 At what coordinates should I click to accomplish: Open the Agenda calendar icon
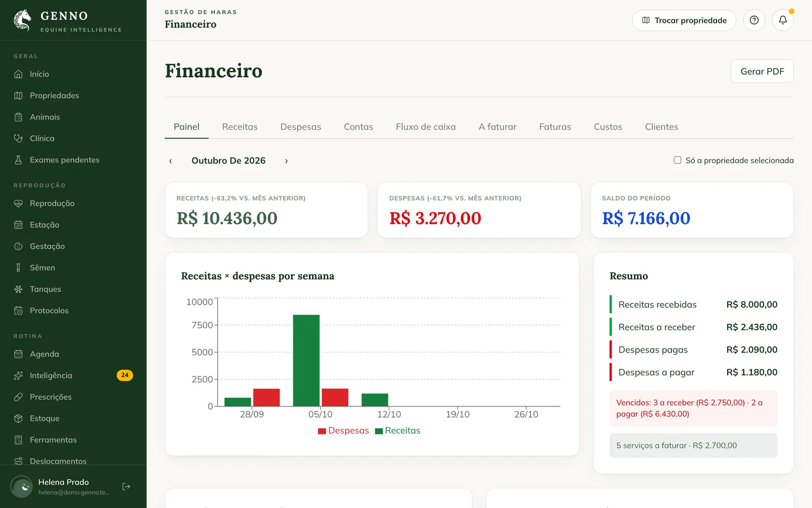tap(18, 354)
